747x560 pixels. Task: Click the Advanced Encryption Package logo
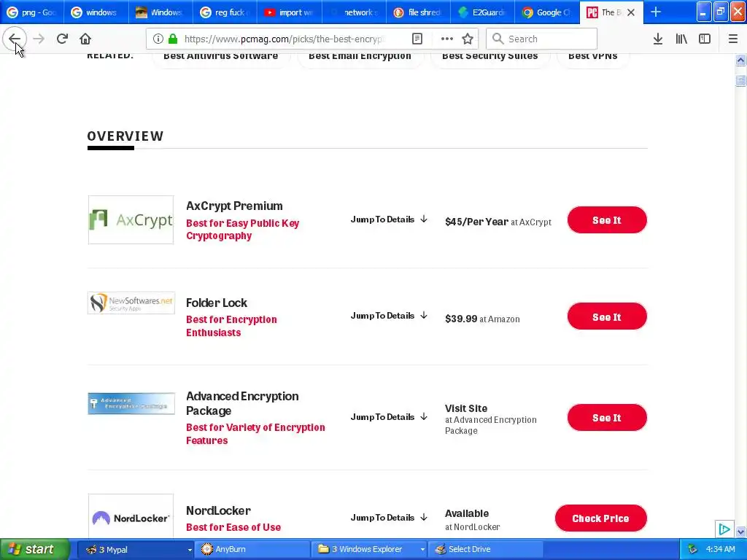(131, 403)
